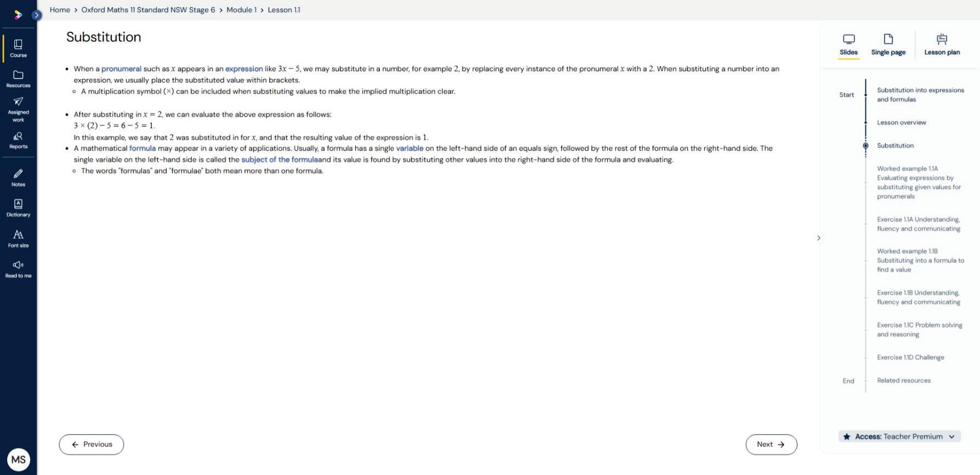Go to Assigned work
980x475 pixels.
18,110
